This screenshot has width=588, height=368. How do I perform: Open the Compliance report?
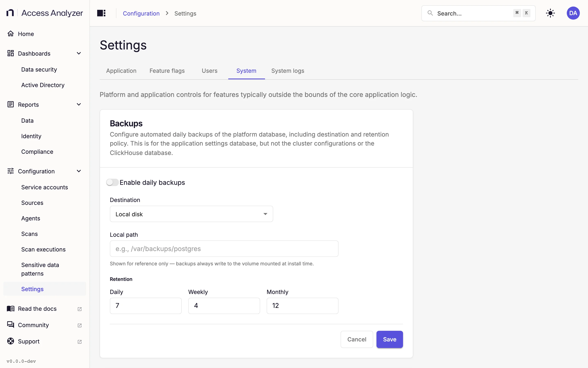click(37, 152)
